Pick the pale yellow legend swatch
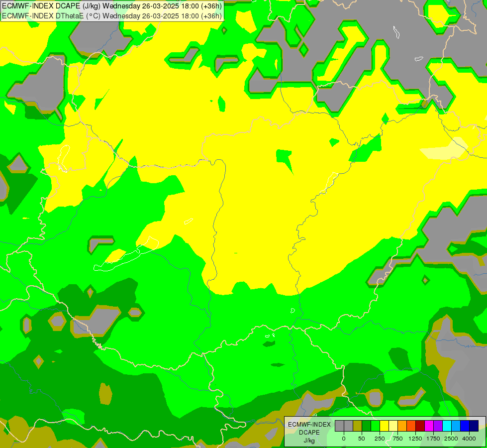The image size is (487, 448). pos(393,426)
